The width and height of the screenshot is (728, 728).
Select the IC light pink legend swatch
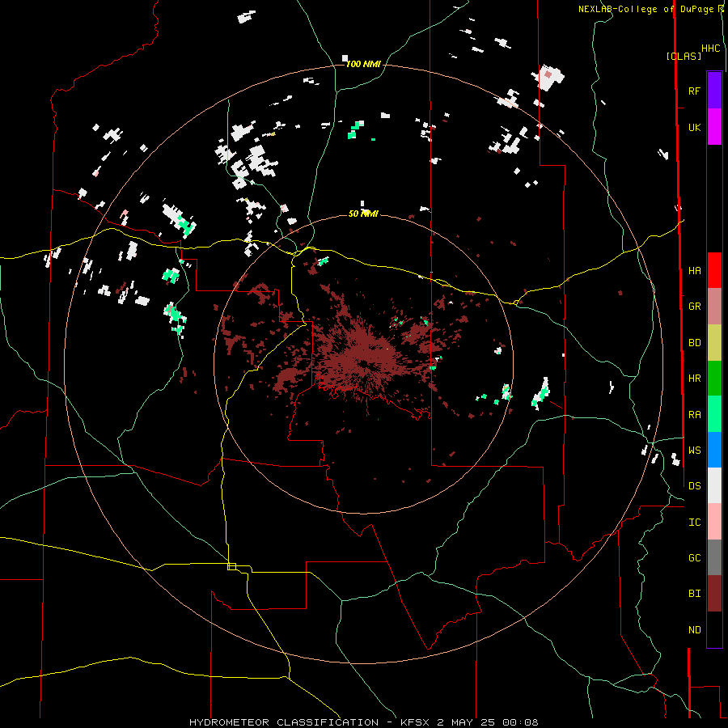click(714, 522)
